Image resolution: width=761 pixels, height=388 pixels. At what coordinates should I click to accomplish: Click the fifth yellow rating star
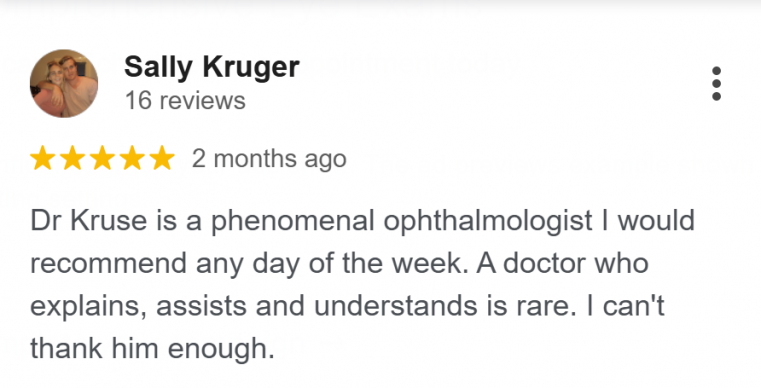point(162,158)
